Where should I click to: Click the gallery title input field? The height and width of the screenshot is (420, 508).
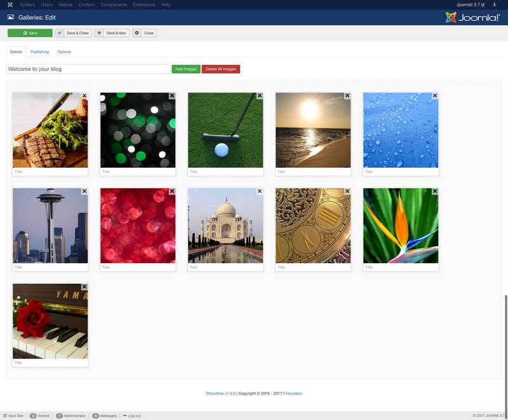[x=88, y=69]
